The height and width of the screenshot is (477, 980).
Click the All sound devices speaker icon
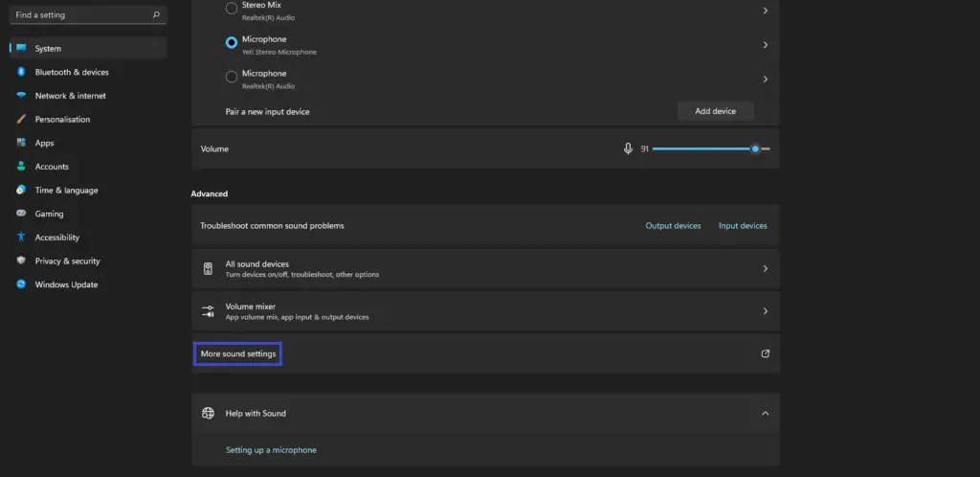click(208, 269)
